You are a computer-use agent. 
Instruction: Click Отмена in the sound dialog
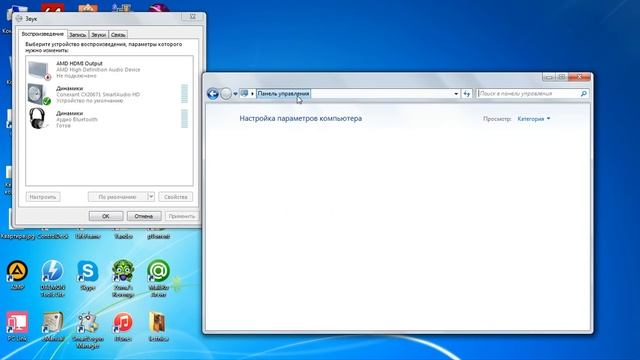[144, 216]
